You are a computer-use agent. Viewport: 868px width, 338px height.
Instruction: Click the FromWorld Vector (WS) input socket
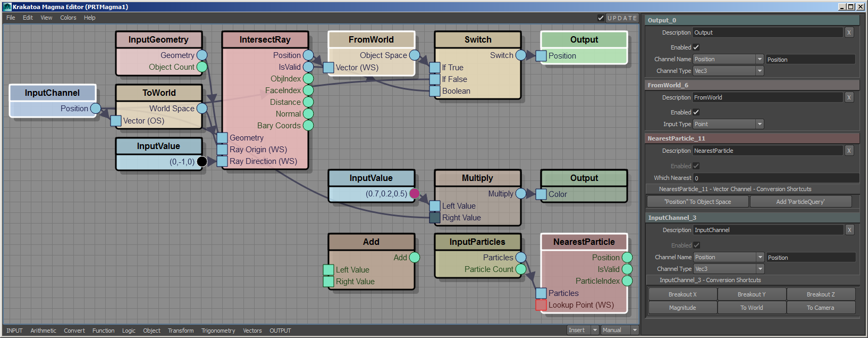click(328, 68)
